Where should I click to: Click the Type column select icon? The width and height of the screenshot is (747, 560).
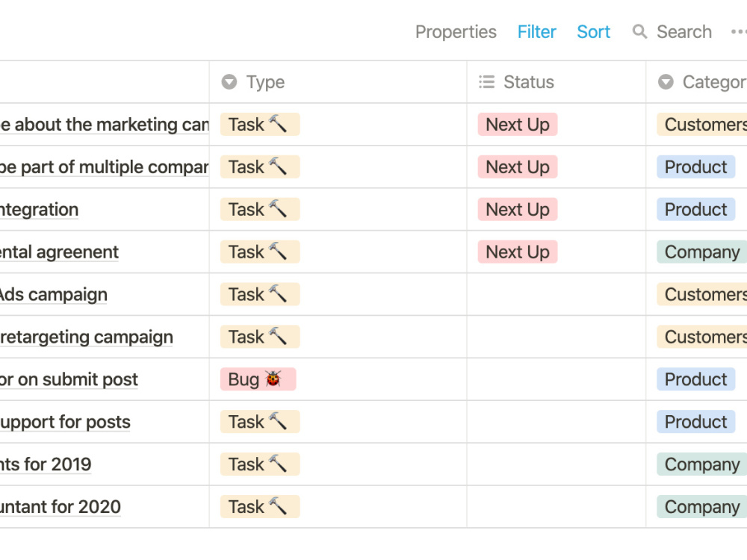tap(229, 82)
